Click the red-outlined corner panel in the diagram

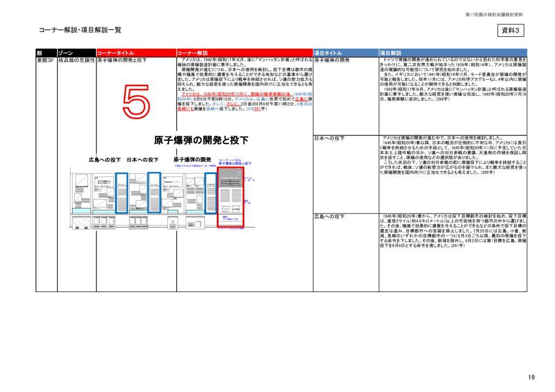[230, 197]
